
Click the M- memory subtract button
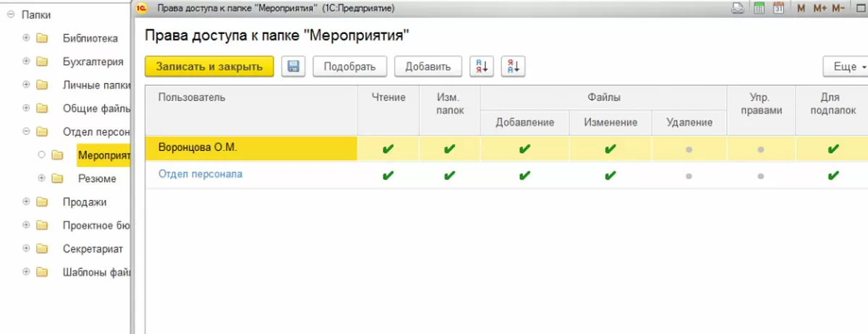click(x=838, y=9)
